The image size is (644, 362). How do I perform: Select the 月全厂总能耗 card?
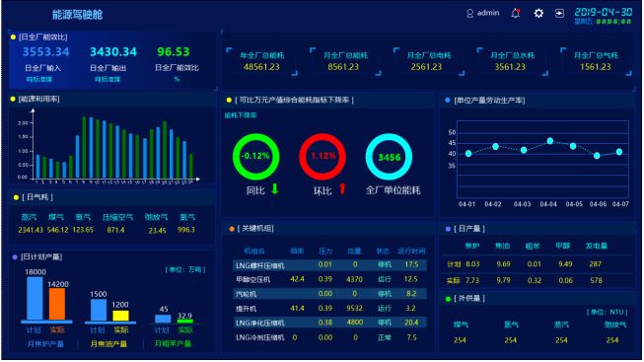[x=345, y=61]
